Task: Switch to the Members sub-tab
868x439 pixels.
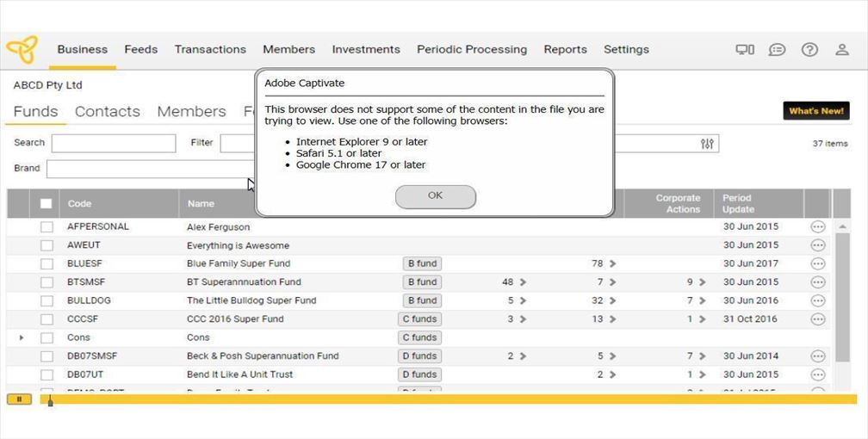Action: pyautogui.click(x=191, y=111)
